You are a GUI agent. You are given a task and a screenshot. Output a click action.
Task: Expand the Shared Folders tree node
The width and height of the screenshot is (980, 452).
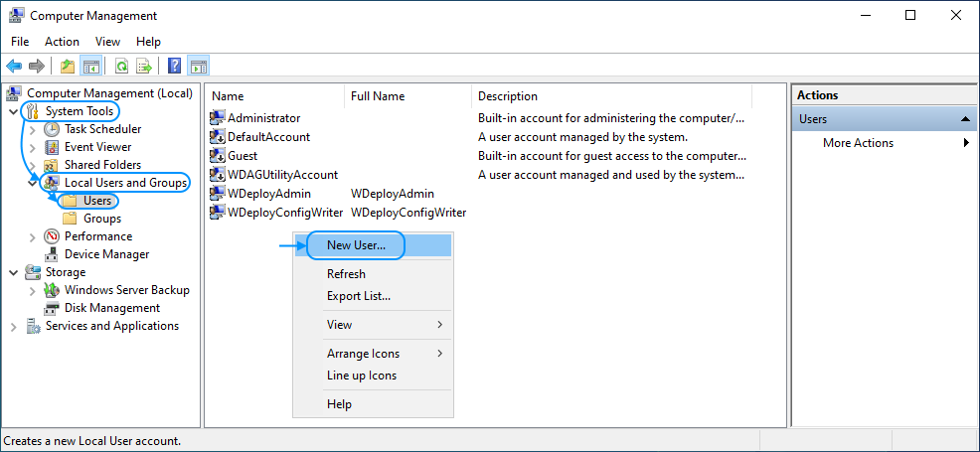tap(33, 166)
